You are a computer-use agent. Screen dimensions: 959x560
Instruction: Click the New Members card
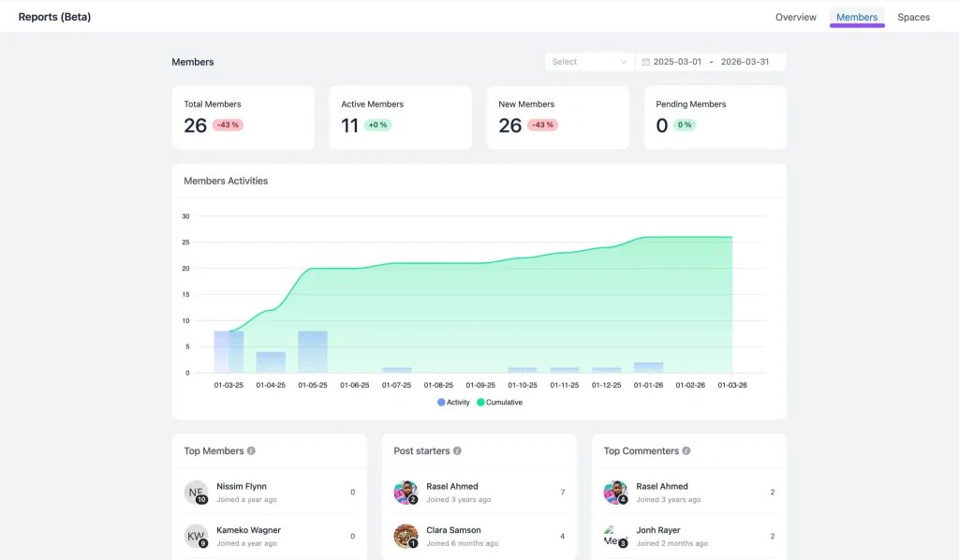pos(558,117)
